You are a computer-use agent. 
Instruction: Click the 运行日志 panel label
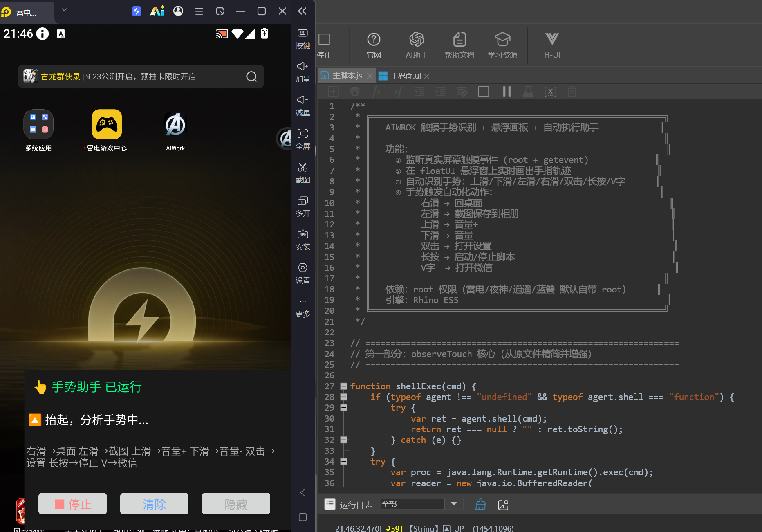(x=356, y=505)
